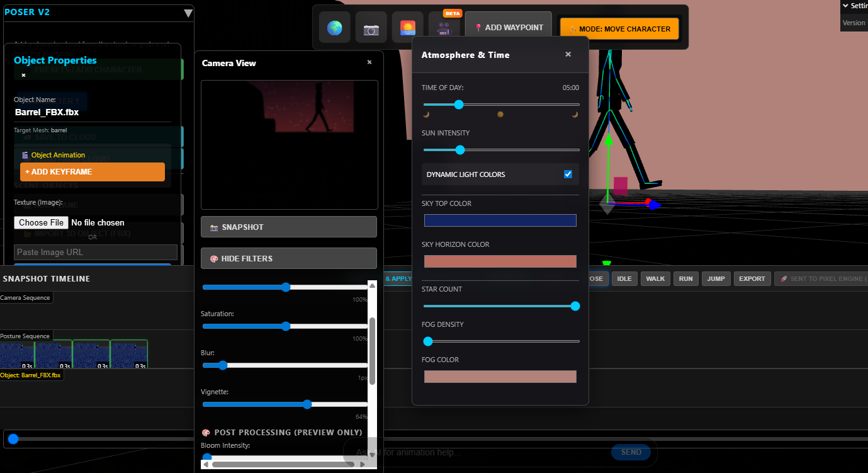Screen dimensions: 868x473
Task: Open the Choose File picker for texture
Action: [x=40, y=222]
